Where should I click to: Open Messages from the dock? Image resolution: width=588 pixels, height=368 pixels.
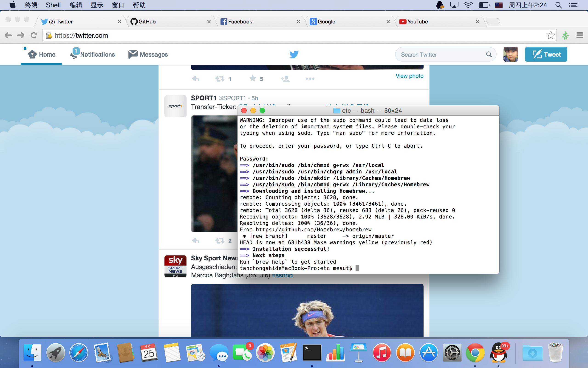click(x=219, y=352)
